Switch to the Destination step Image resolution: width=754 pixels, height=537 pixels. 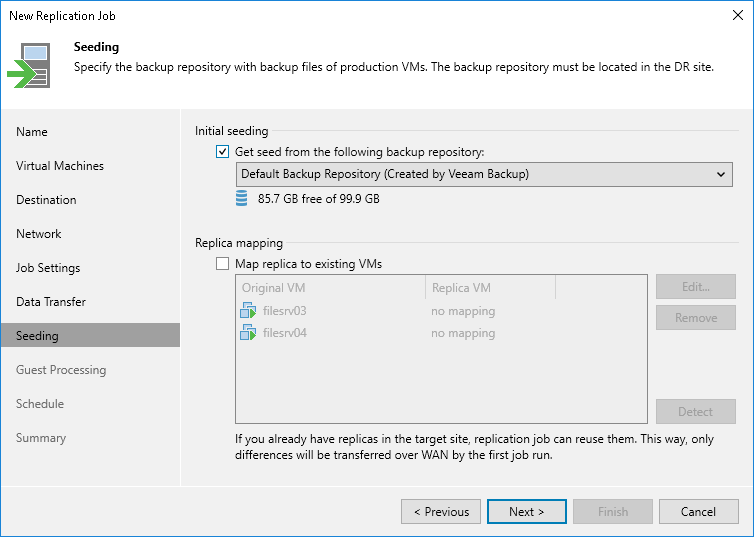[x=46, y=200]
